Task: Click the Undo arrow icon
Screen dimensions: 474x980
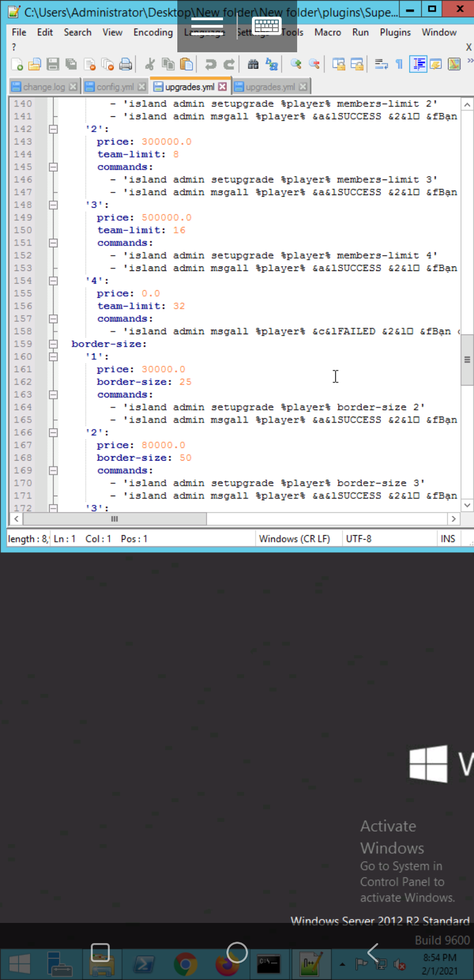Action: click(211, 65)
